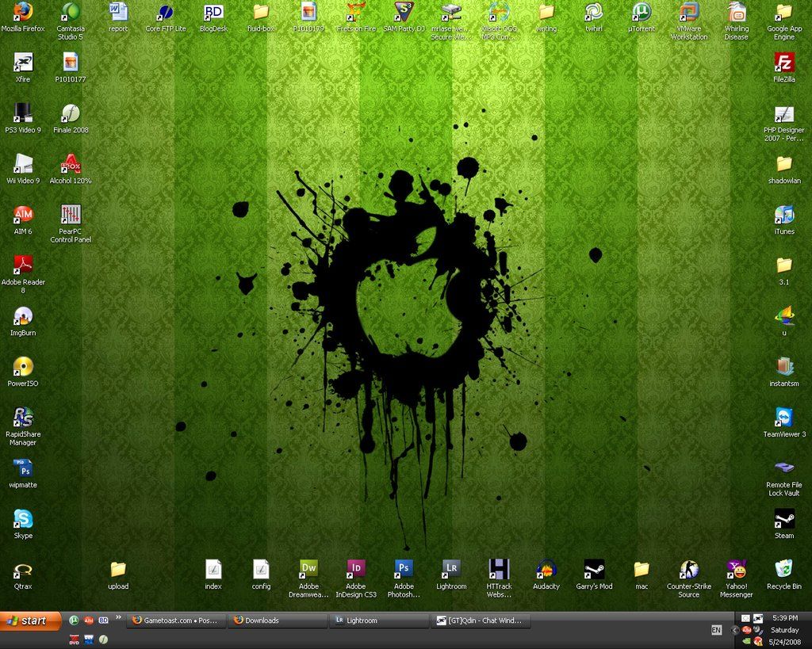Select the index file icon
Screen dimensions: 812x649
pos(213,575)
